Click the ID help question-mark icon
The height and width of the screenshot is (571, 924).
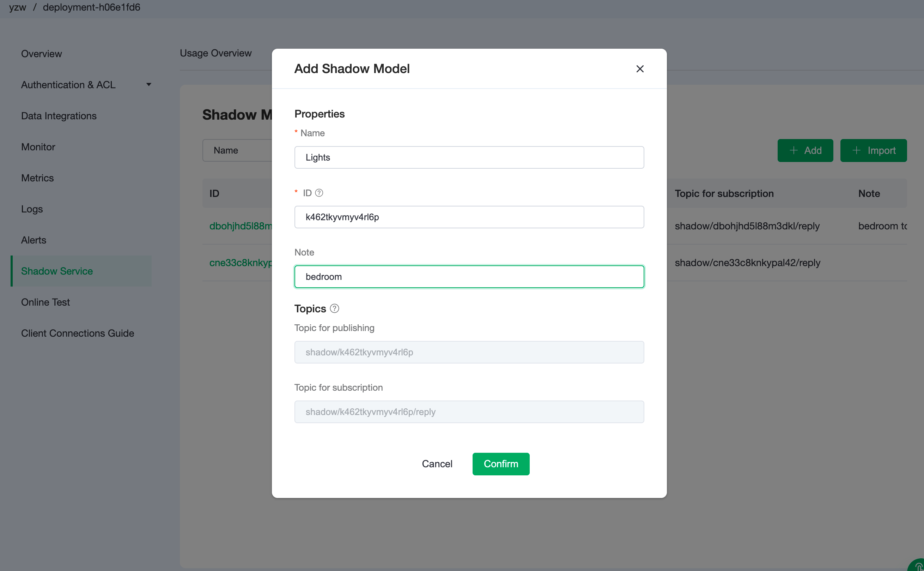[x=319, y=193]
